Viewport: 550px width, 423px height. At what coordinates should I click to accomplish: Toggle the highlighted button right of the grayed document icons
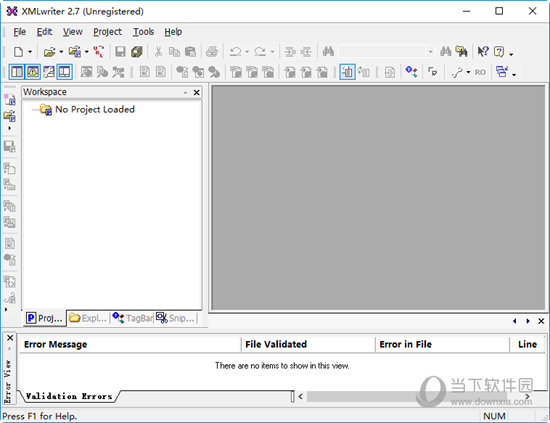click(x=347, y=72)
